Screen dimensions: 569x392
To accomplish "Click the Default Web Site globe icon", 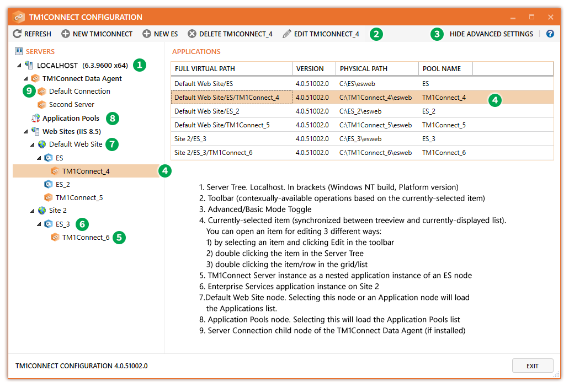I will (x=42, y=144).
